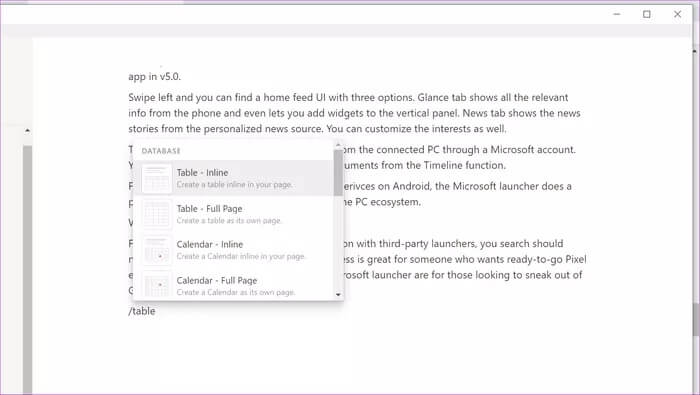The image size is (700, 395).
Task: Pick the Calendar - Inline option
Action: (x=233, y=250)
